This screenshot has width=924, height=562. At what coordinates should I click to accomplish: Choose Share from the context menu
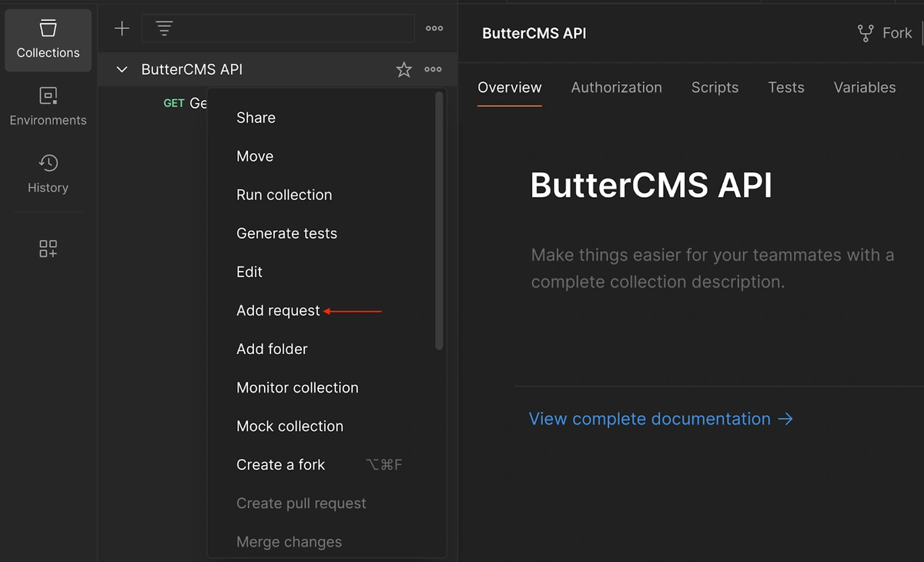coord(256,118)
